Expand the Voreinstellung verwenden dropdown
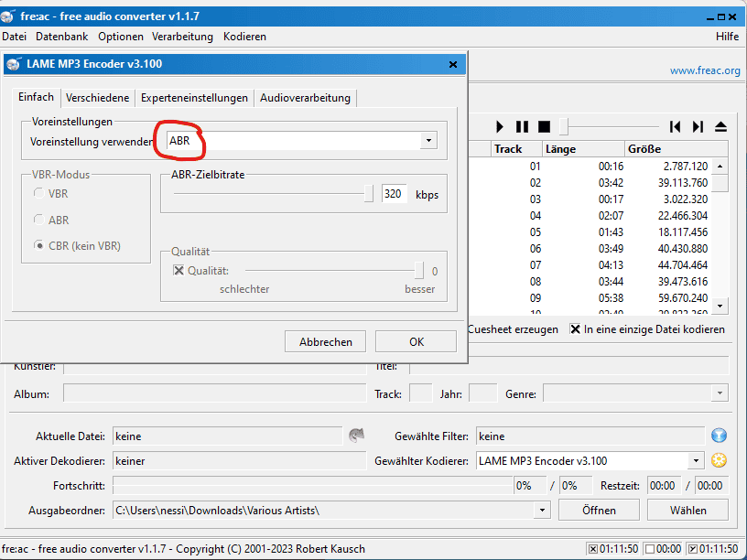This screenshot has width=747, height=560. [428, 141]
